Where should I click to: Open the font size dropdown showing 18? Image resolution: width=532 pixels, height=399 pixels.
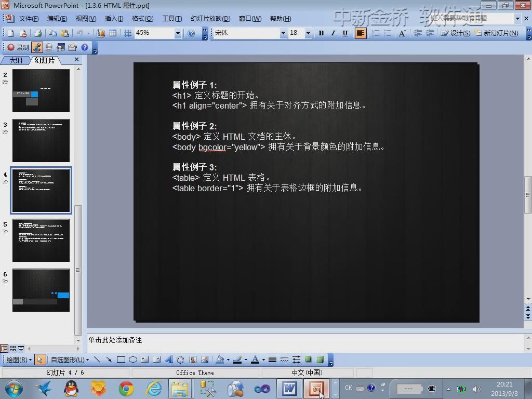[x=308, y=33]
